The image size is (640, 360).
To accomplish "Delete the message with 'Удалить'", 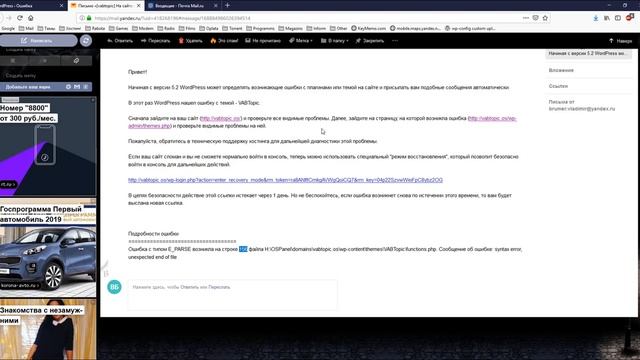I will (190, 41).
